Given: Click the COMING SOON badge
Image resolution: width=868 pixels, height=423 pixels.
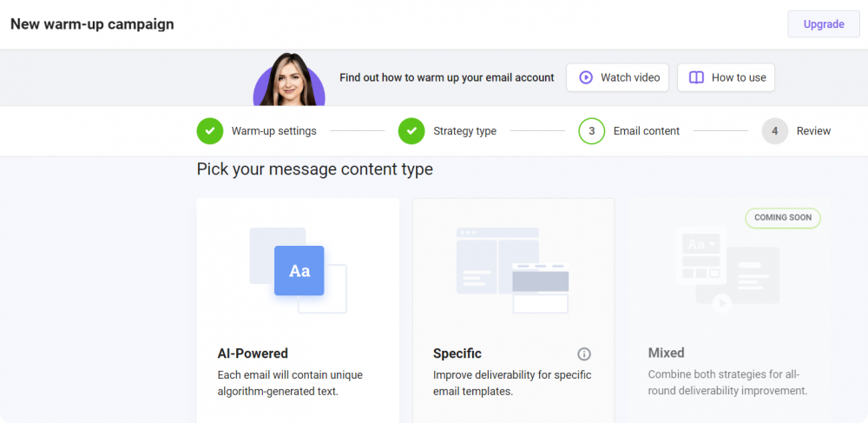Looking at the screenshot, I should (783, 218).
